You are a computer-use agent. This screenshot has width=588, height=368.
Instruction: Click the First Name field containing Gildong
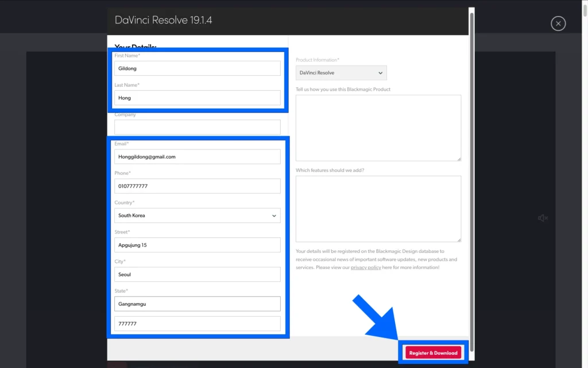[x=198, y=68]
